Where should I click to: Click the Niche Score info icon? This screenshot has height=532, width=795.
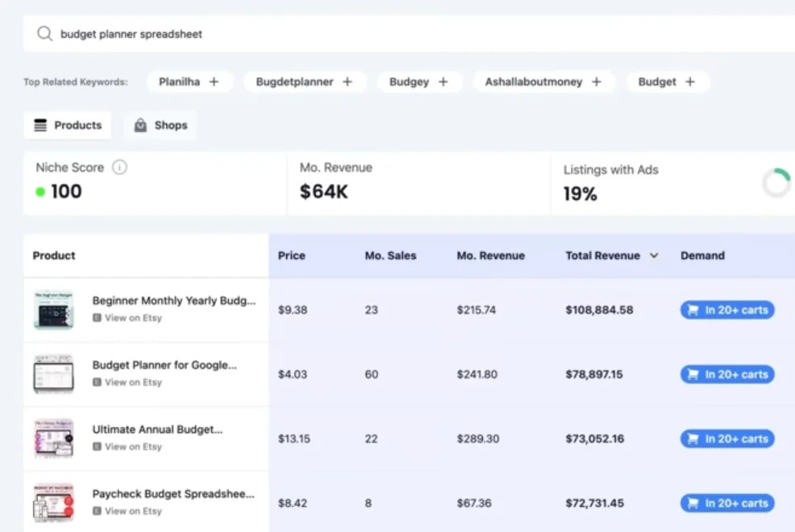coord(119,168)
